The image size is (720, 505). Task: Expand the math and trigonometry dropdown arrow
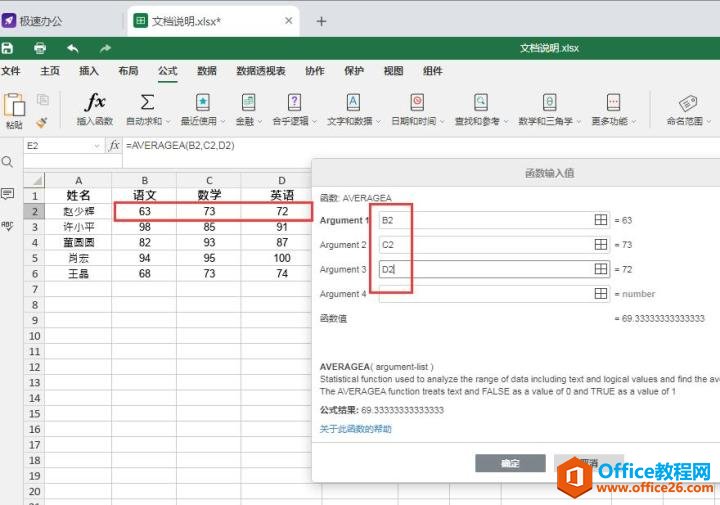coord(579,122)
